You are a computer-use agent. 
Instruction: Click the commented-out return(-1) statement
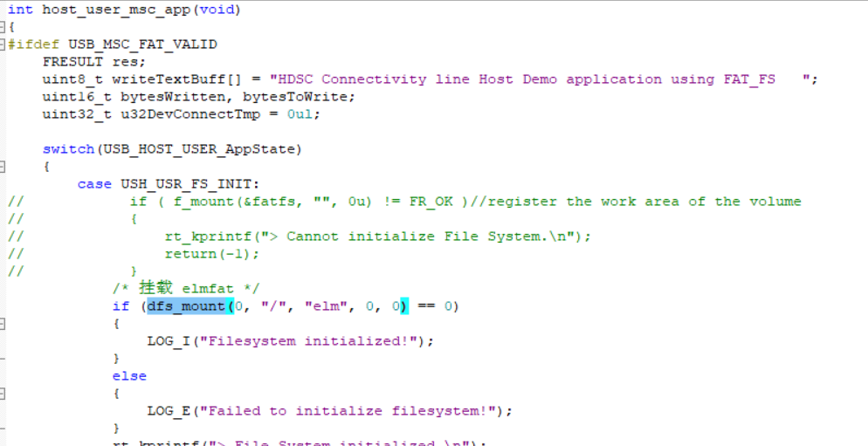pos(211,254)
